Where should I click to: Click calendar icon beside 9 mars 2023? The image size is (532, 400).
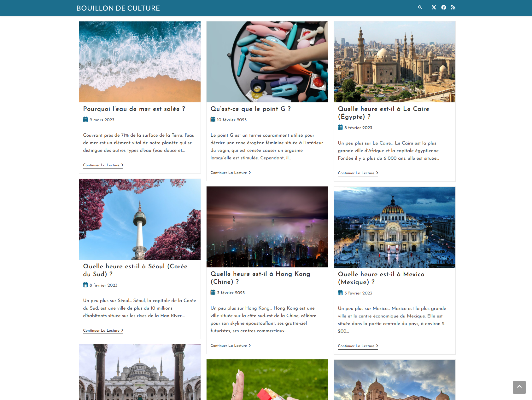tap(85, 119)
